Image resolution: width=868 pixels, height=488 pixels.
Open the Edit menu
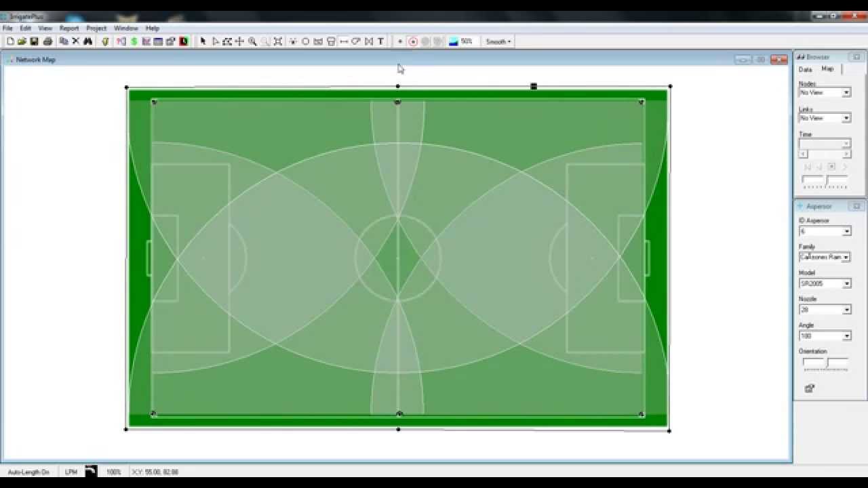tap(26, 28)
